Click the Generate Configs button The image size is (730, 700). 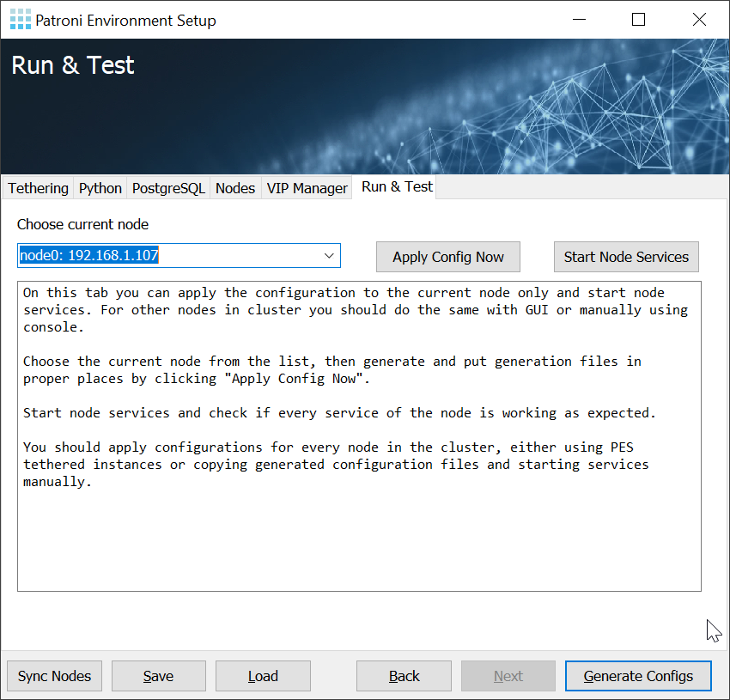point(638,676)
